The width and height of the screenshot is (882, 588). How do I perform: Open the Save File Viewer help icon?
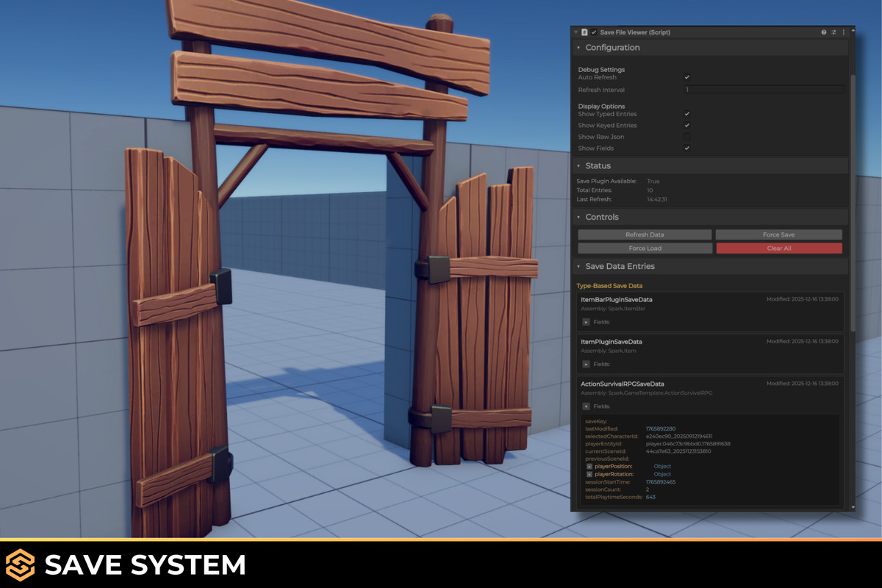[x=822, y=32]
